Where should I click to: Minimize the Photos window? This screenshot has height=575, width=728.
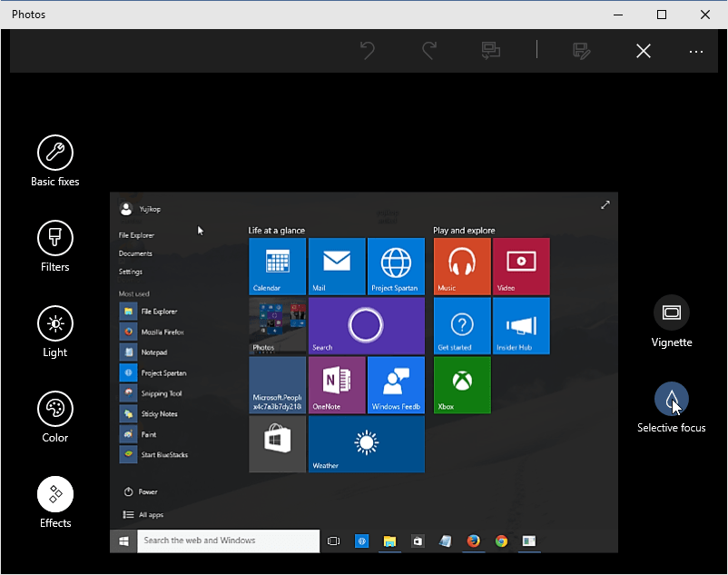(618, 15)
